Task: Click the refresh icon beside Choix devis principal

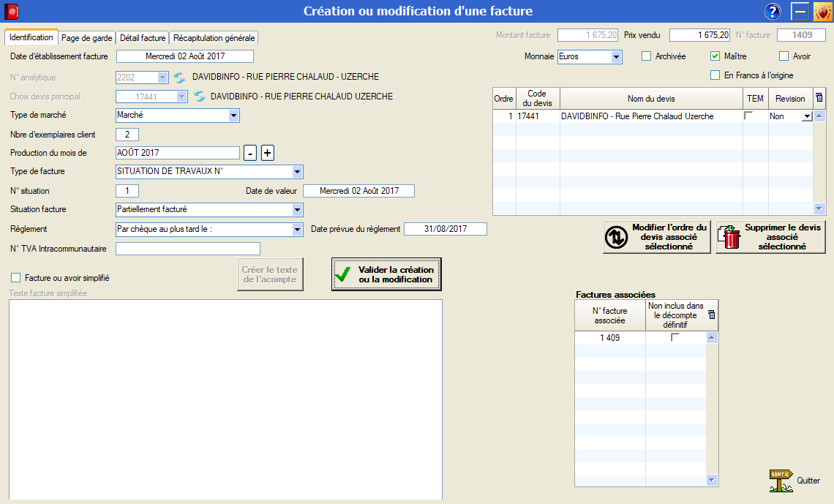Action: pos(199,97)
